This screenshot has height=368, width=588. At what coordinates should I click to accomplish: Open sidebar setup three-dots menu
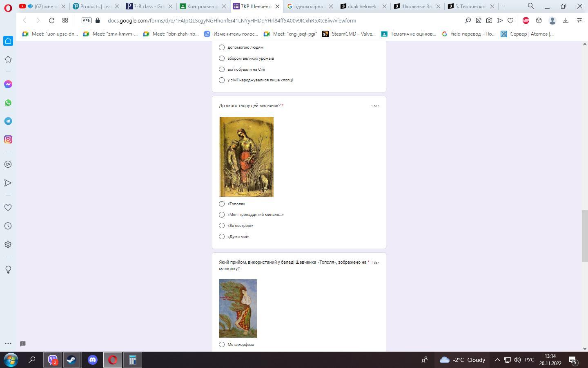point(8,343)
